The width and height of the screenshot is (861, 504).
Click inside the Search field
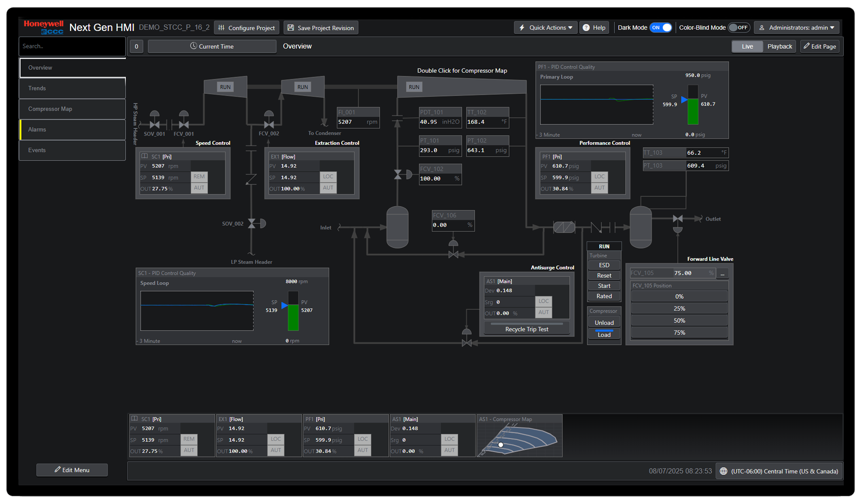point(72,46)
